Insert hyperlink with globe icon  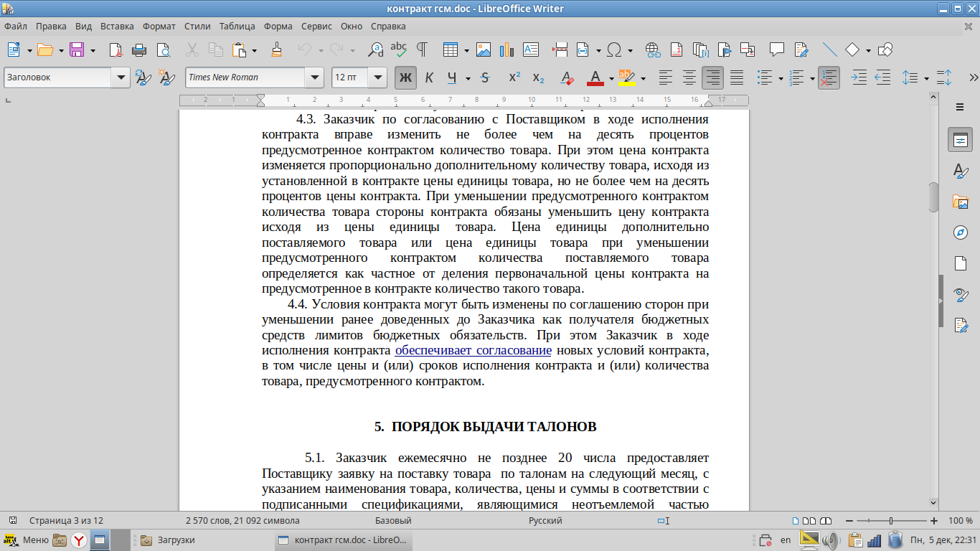coord(652,50)
